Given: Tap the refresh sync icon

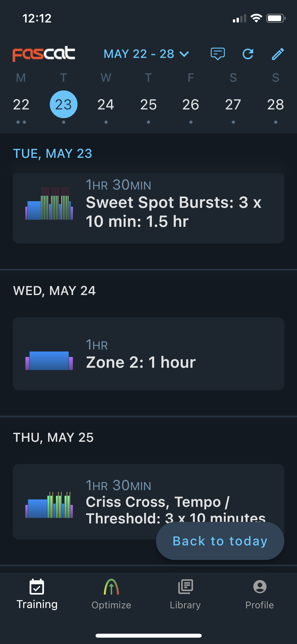Looking at the screenshot, I should pyautogui.click(x=248, y=54).
